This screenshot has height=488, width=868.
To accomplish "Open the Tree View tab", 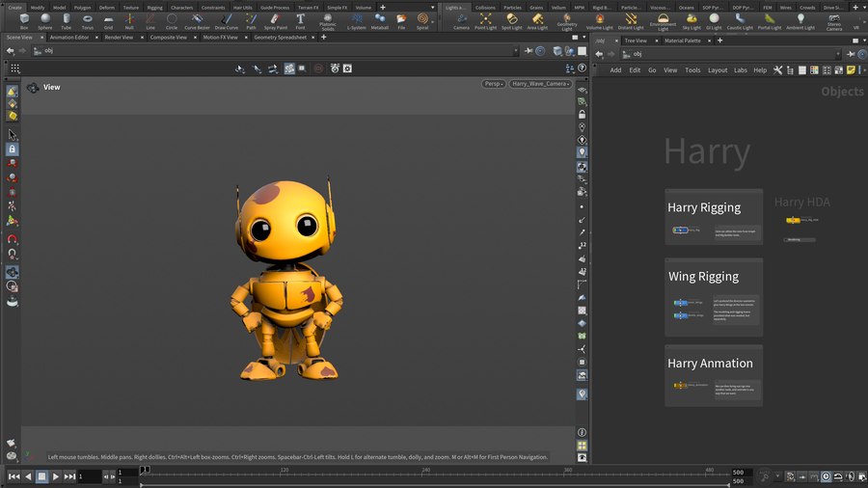I will (636, 41).
